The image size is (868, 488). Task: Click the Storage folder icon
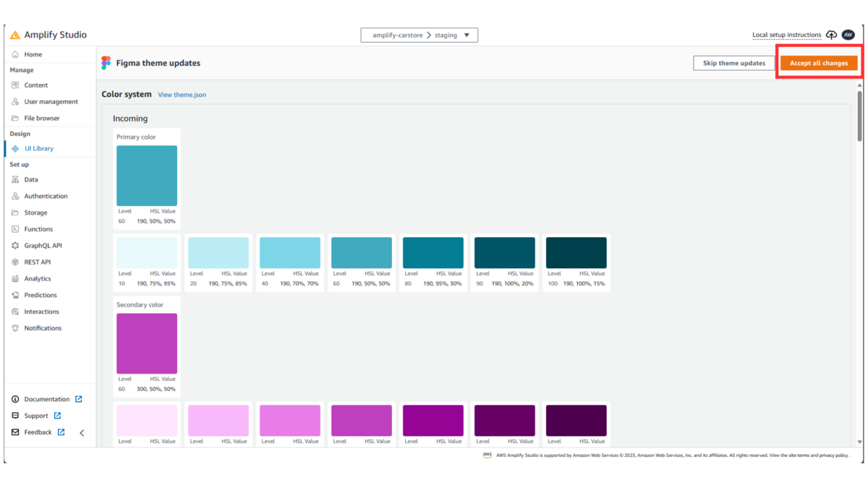(x=15, y=213)
